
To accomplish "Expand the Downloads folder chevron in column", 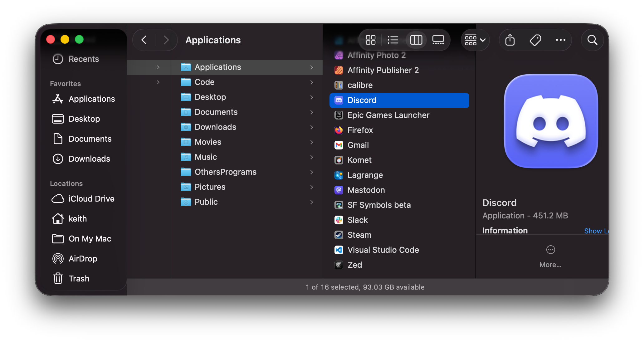I will click(x=311, y=127).
